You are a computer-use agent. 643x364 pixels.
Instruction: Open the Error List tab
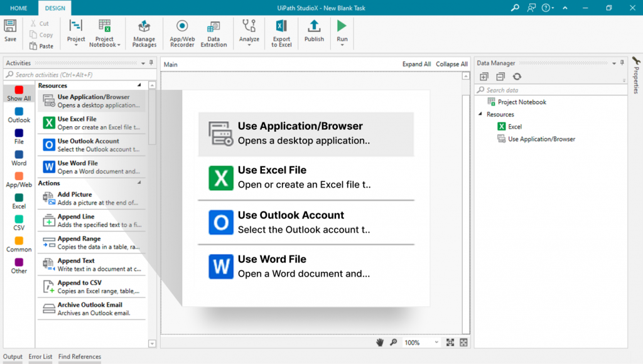coord(40,356)
